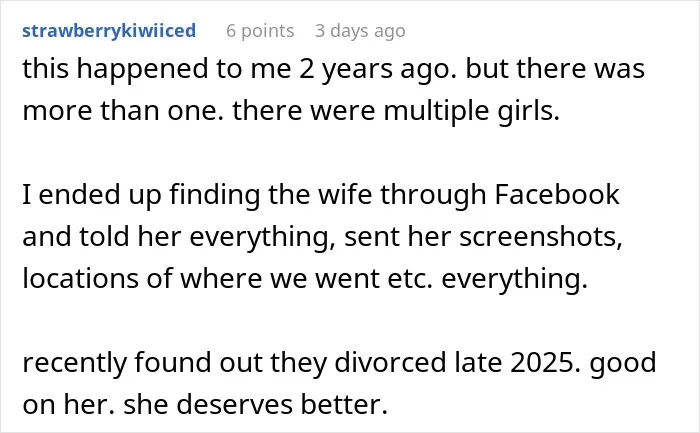Click the text she deserves better
The height and width of the screenshot is (433, 700).
pos(255,404)
